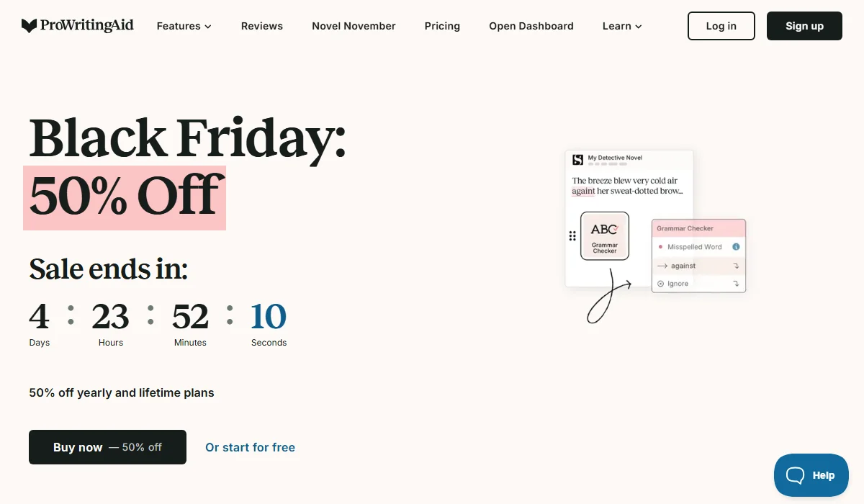Open the Help chat bubble
864x504 pixels.
click(811, 474)
